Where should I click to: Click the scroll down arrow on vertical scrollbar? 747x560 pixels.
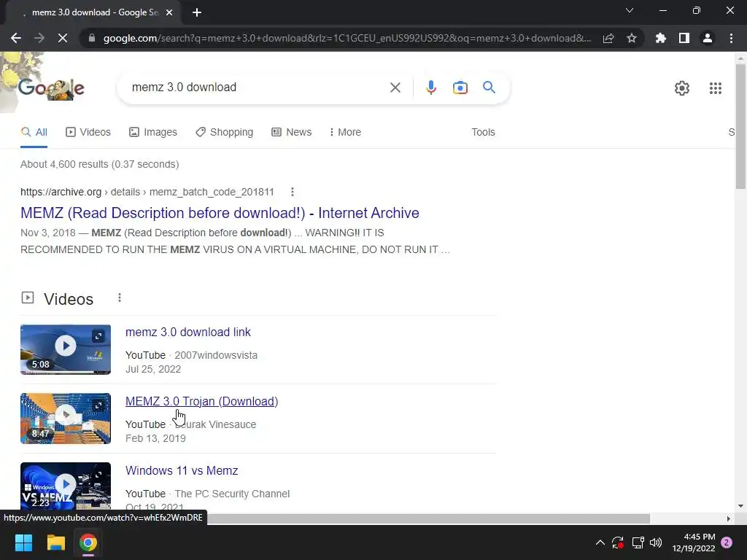740,506
